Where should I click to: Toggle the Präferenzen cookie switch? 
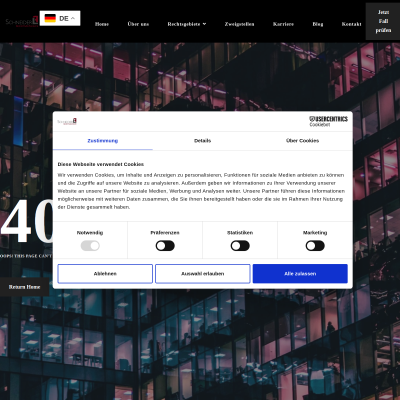tap(165, 246)
